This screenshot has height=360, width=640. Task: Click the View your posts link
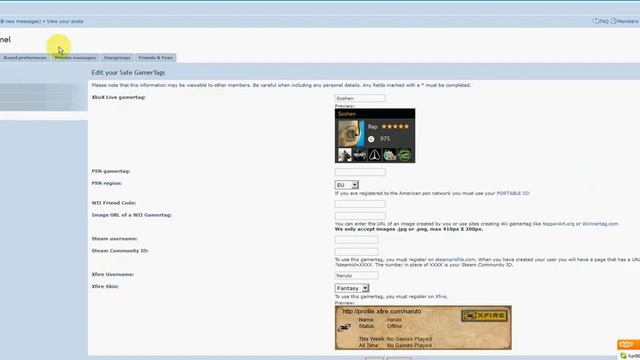click(x=65, y=21)
